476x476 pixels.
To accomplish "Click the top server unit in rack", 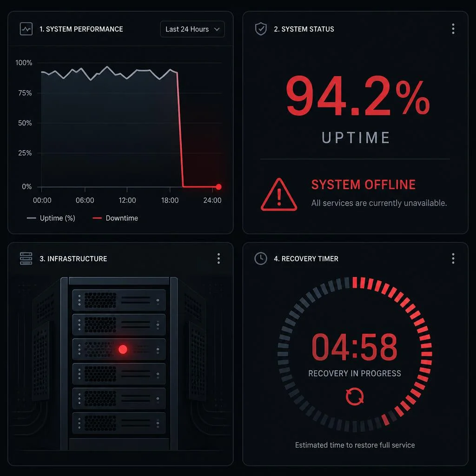I will click(x=119, y=300).
